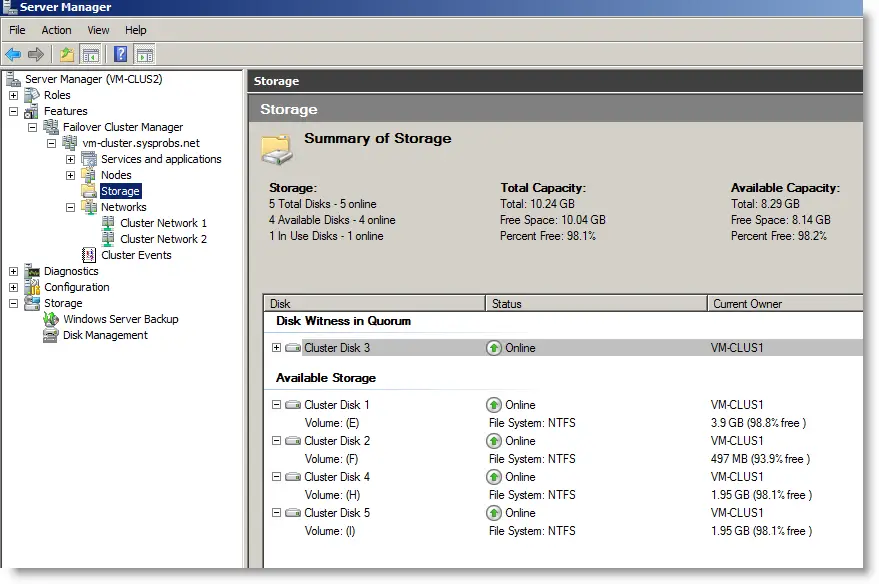
Task: Open Windows Server Backup from tree
Action: (x=121, y=319)
